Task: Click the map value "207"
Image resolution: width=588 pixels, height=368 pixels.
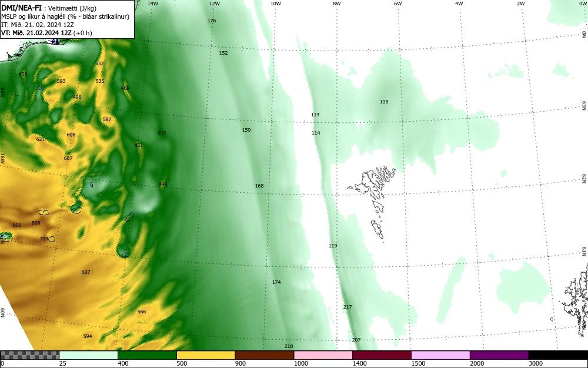Action: [x=356, y=340]
